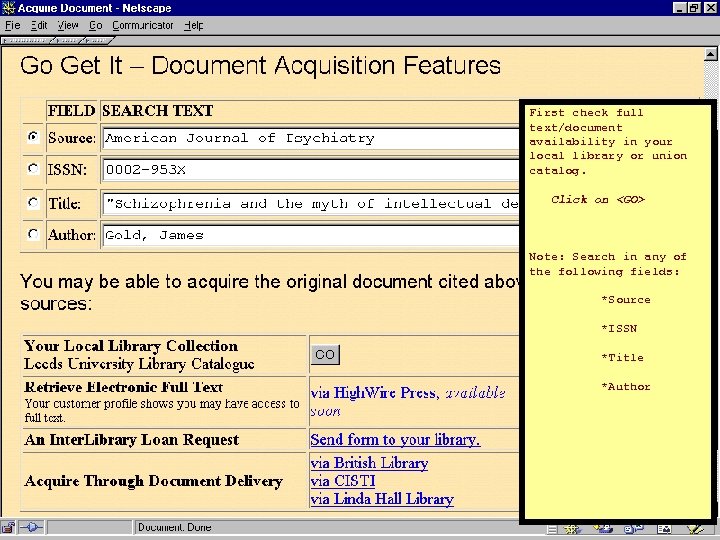Image resolution: width=720 pixels, height=540 pixels.
Task: Click the online/offline connection plug icon
Action: [x=32, y=528]
